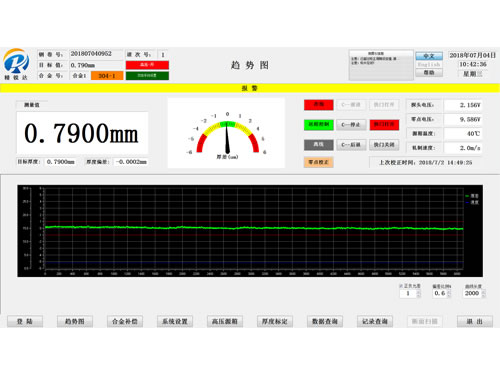Toggle the green remote control indicator button
Viewport: 500px width, 375px height.
[318, 125]
